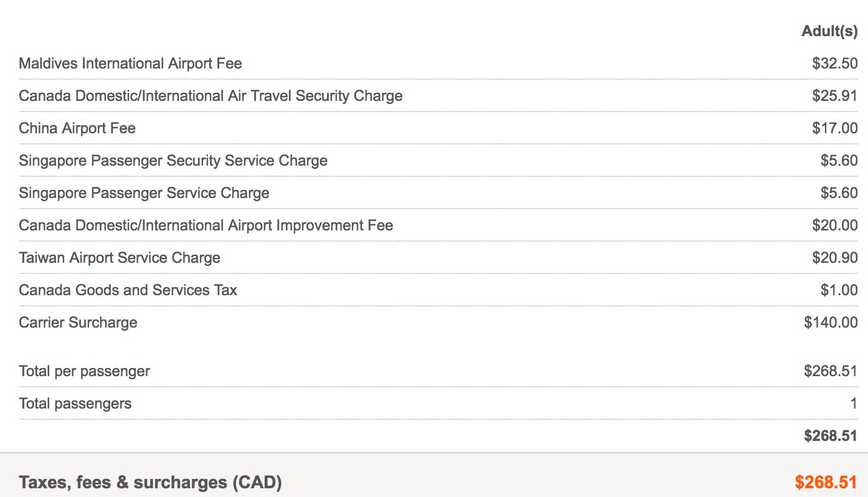This screenshot has height=497, width=868.
Task: Click Canada Goods and Services Tax label
Action: tap(128, 290)
